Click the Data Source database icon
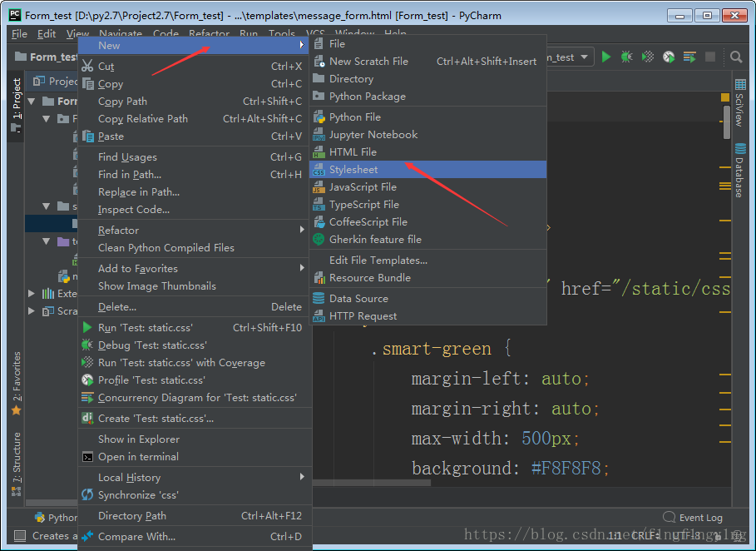The height and width of the screenshot is (551, 756). click(x=319, y=298)
